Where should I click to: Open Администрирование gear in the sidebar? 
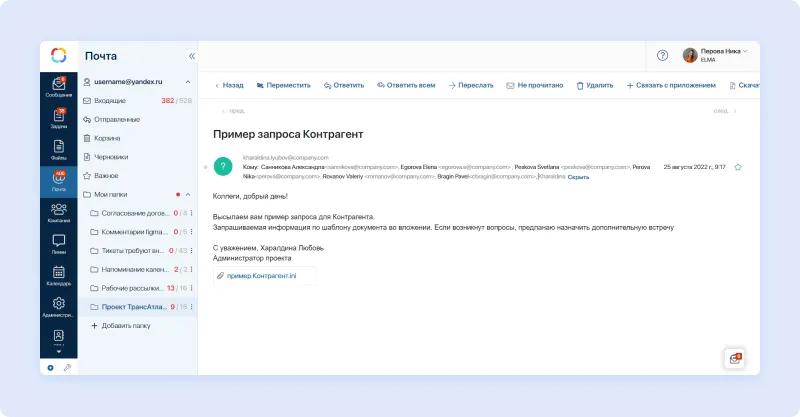(59, 307)
